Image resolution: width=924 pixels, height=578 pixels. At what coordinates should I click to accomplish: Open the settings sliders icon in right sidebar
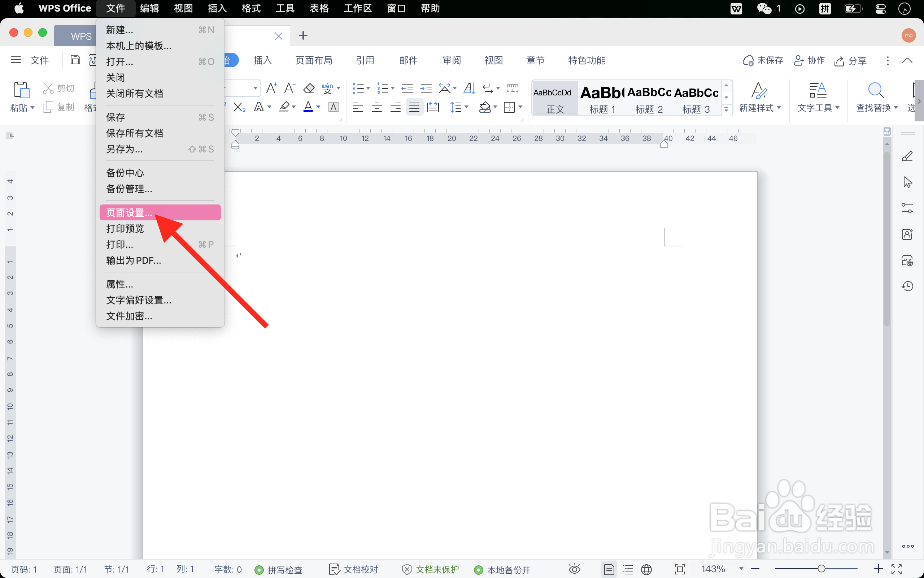(x=907, y=208)
